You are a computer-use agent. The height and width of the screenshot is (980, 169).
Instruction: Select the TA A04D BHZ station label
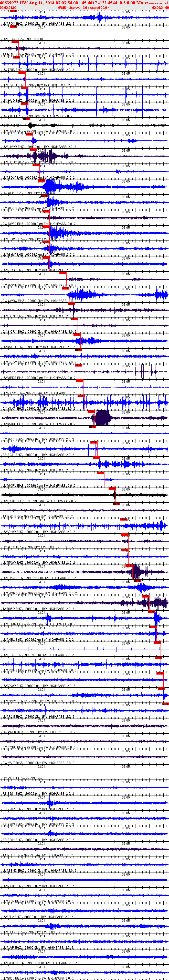tap(12, 54)
